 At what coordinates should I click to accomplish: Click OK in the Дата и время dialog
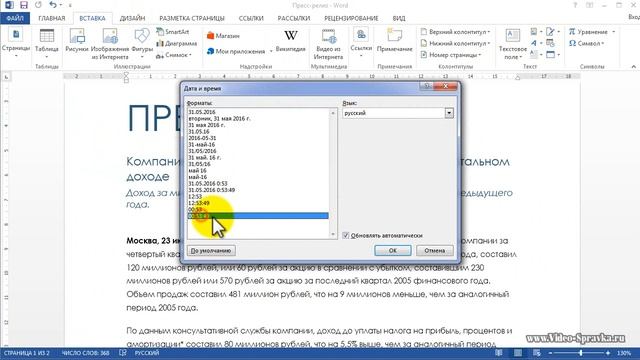pos(393,250)
